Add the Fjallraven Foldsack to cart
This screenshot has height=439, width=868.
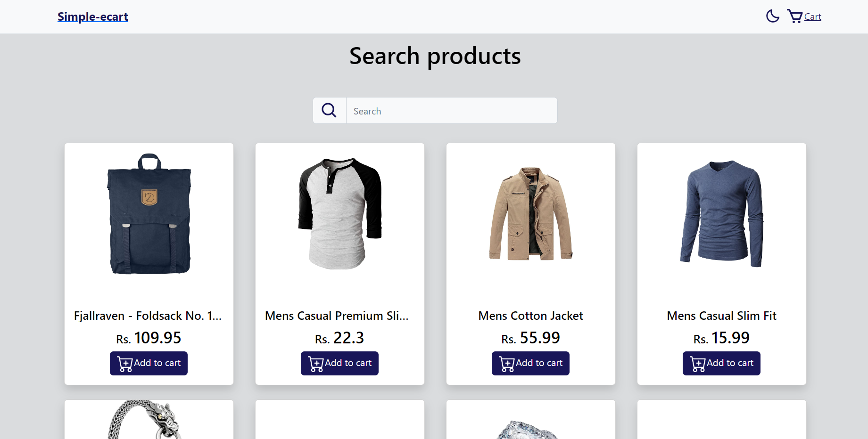pos(149,363)
